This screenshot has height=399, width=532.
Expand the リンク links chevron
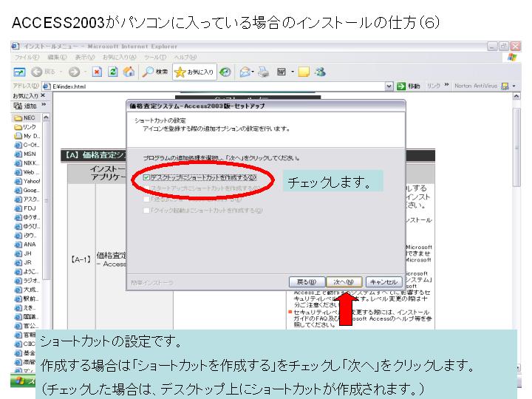446,85
